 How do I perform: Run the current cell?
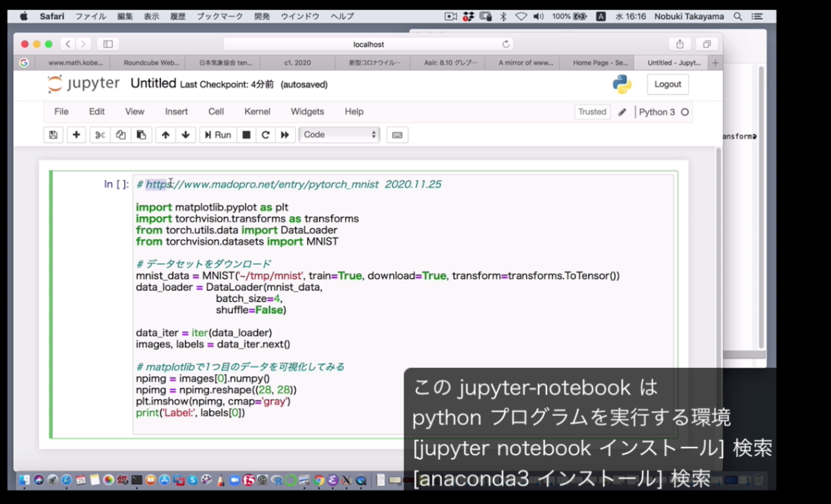click(x=218, y=135)
